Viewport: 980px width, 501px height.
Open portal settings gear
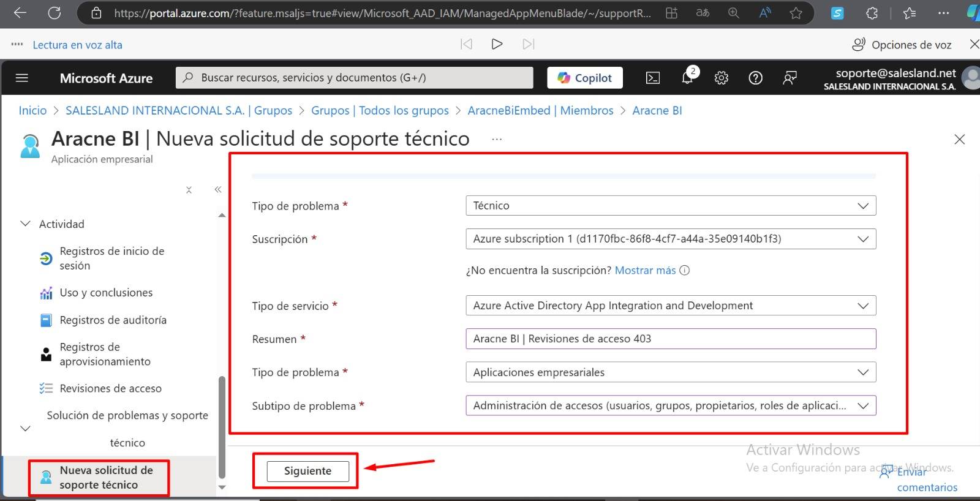click(722, 78)
